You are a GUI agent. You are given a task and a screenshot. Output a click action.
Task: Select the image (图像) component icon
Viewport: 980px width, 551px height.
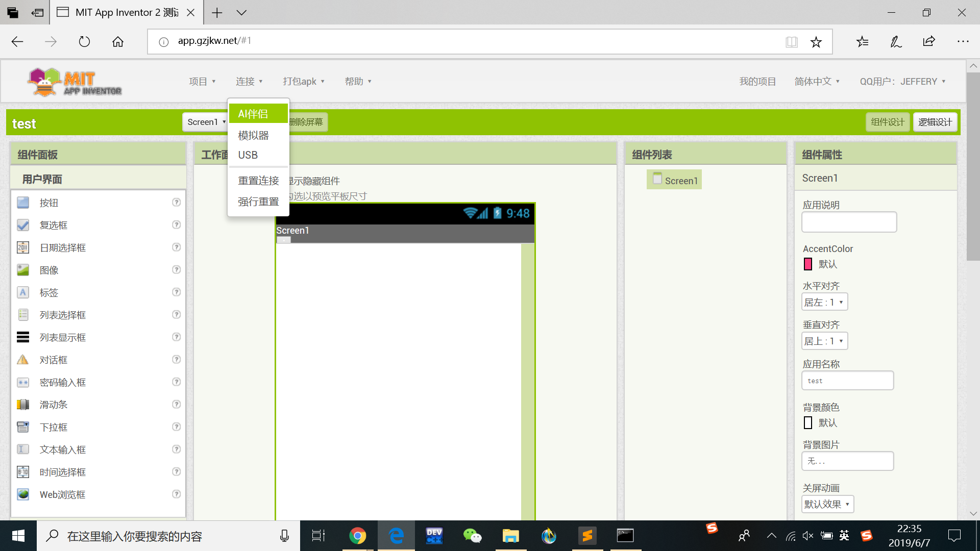coord(23,270)
